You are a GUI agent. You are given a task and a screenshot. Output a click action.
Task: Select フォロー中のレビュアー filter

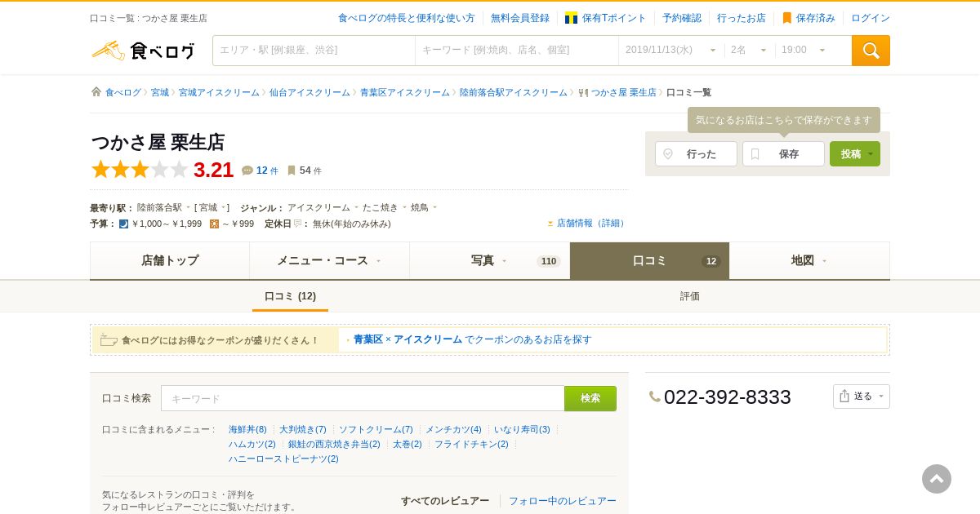coord(563,501)
